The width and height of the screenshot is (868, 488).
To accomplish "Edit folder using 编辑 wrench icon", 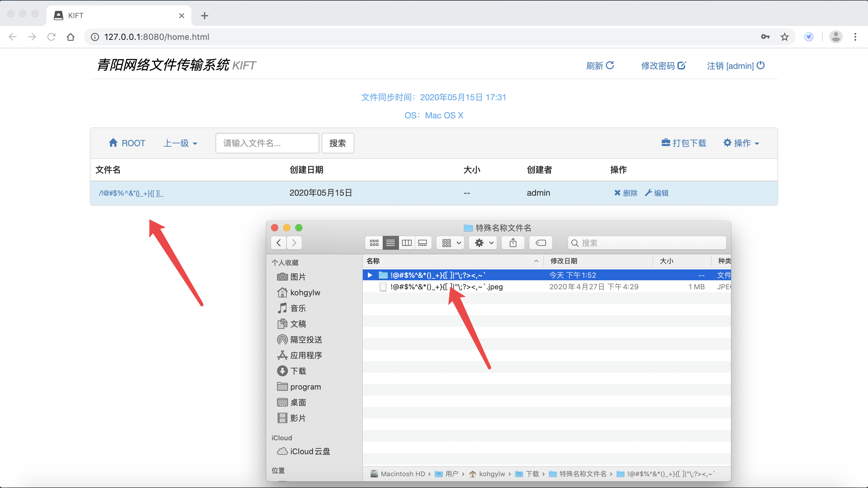I will click(x=656, y=193).
